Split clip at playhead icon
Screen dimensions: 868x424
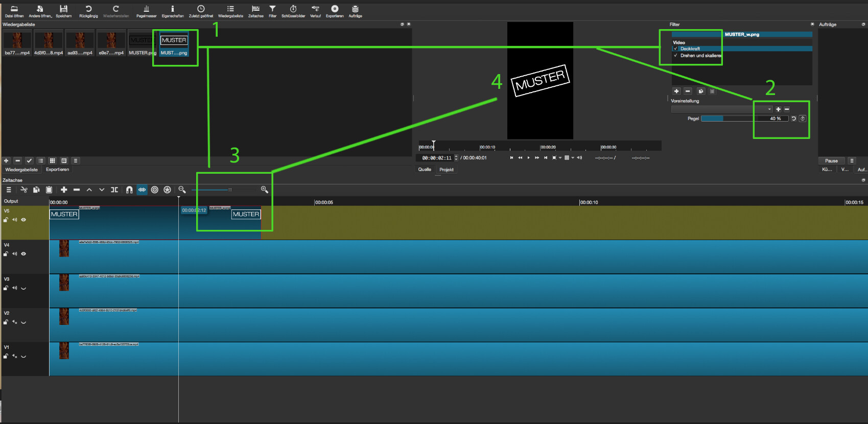point(114,190)
